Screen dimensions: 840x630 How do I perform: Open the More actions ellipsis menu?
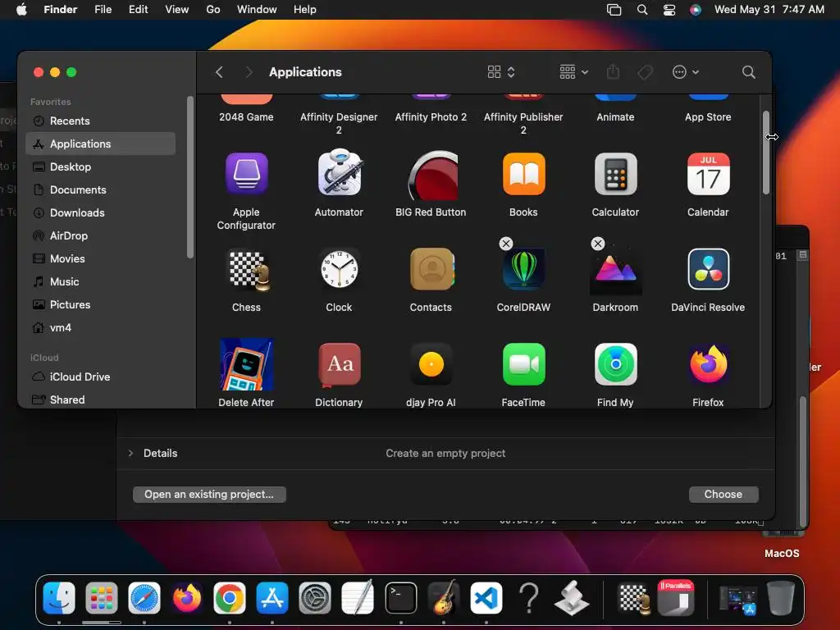coord(685,72)
